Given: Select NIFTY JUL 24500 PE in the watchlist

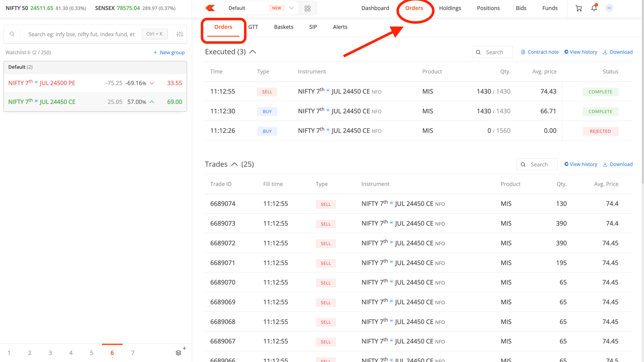Looking at the screenshot, I should point(95,83).
